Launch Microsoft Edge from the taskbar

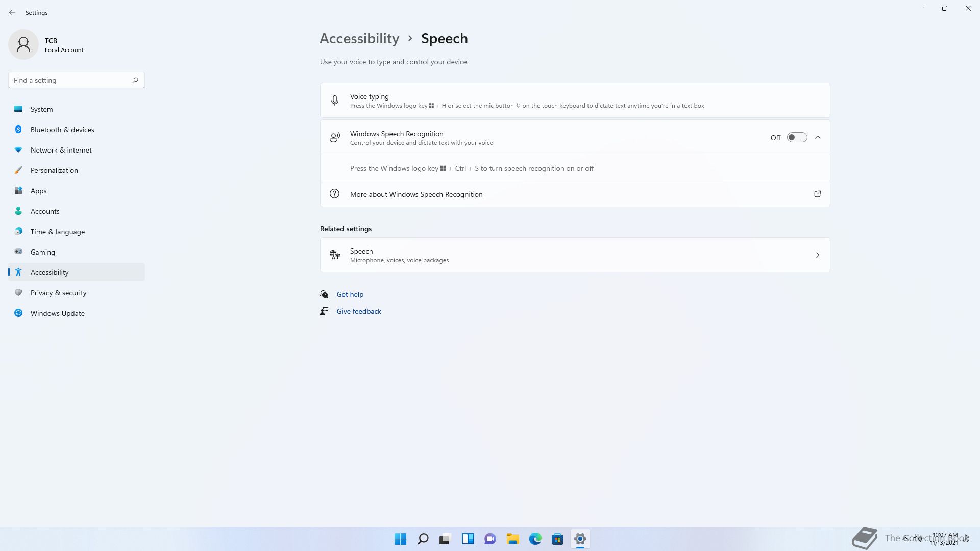(535, 539)
